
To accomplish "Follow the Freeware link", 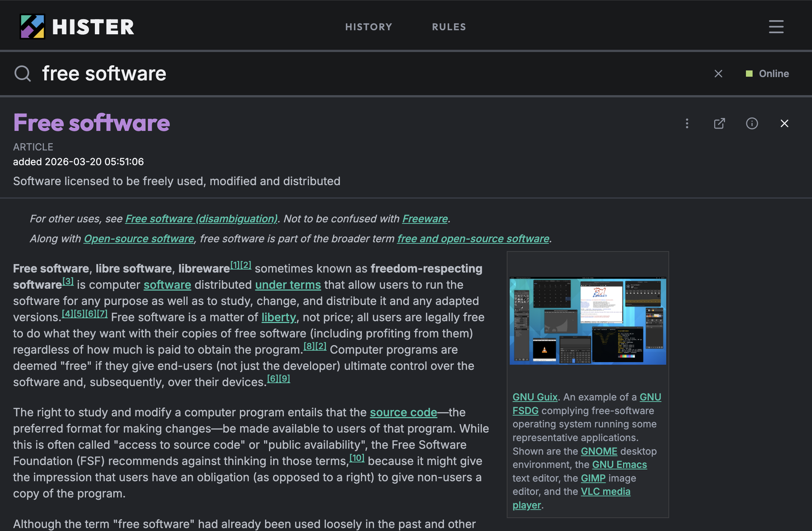I will (425, 219).
